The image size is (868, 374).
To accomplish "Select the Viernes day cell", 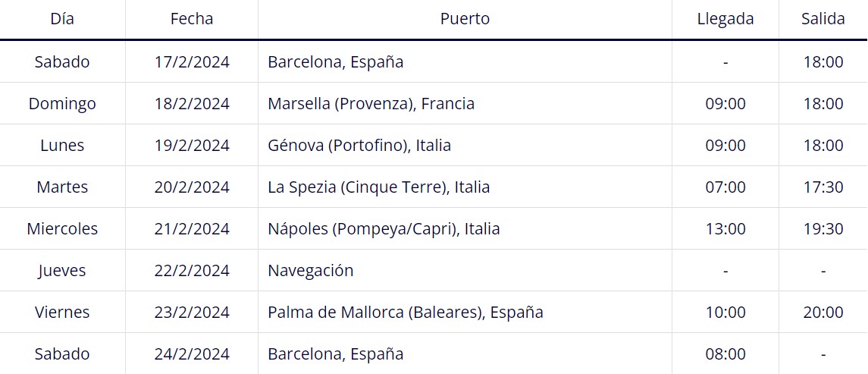I will pos(62,312).
